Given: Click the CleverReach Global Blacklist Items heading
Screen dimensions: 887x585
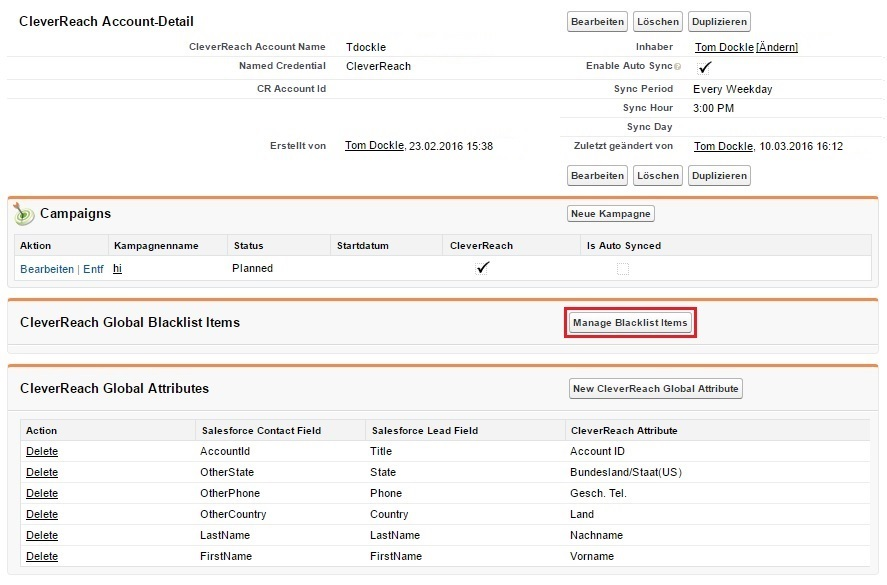Looking at the screenshot, I should 130,322.
